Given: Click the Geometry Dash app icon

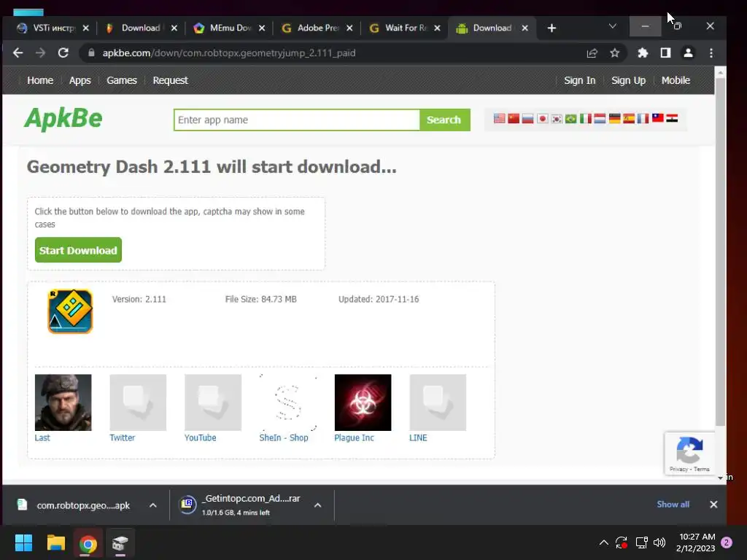Looking at the screenshot, I should pyautogui.click(x=70, y=311).
